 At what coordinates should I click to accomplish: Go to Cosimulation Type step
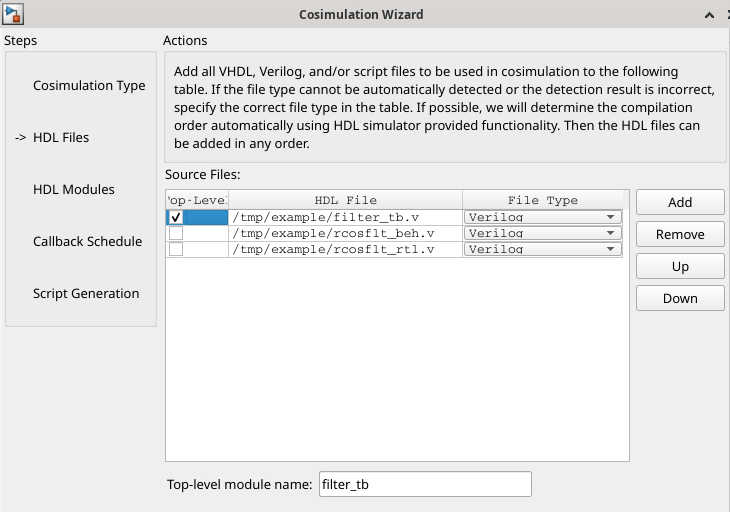(x=89, y=86)
